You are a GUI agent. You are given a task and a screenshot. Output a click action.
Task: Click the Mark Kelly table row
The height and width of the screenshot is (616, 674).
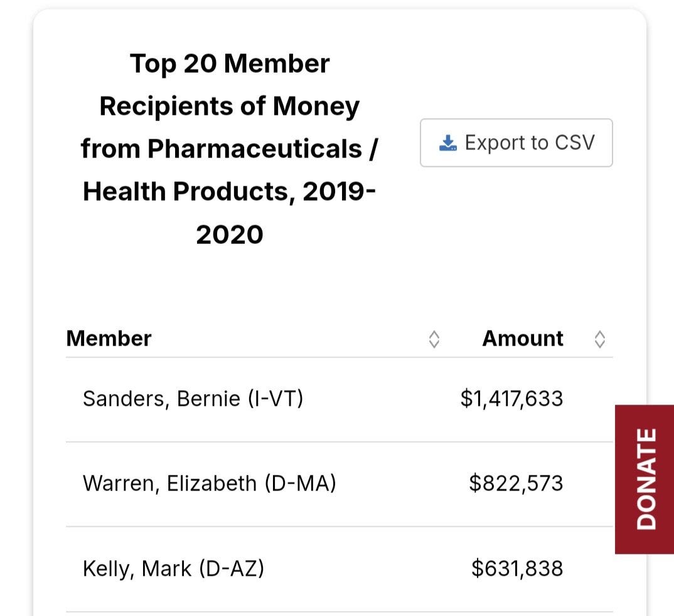(x=339, y=569)
